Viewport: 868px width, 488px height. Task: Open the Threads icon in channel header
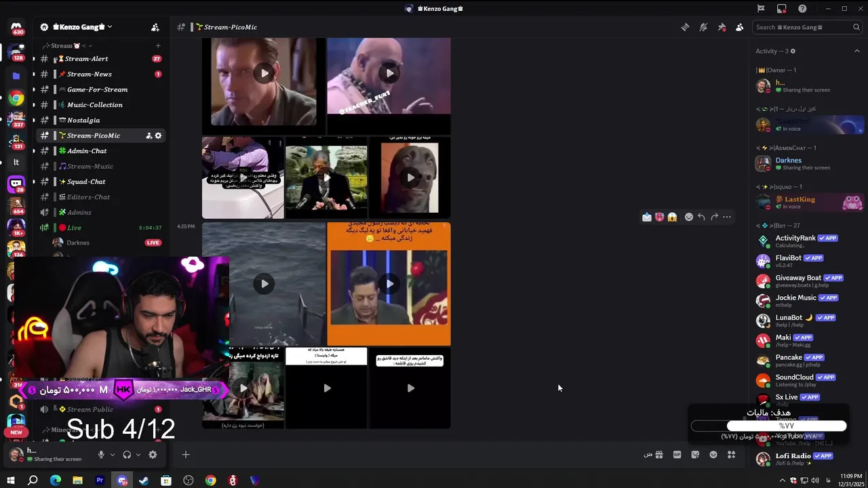coord(685,27)
